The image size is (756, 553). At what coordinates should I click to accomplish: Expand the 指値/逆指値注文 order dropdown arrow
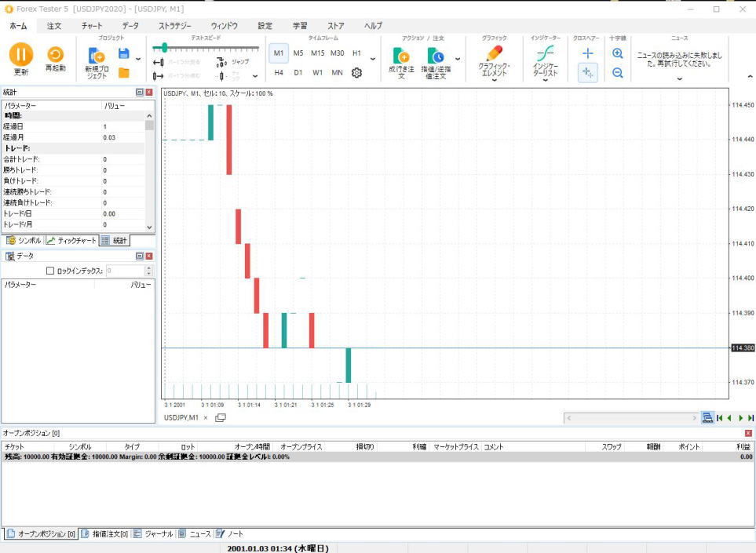point(458,59)
